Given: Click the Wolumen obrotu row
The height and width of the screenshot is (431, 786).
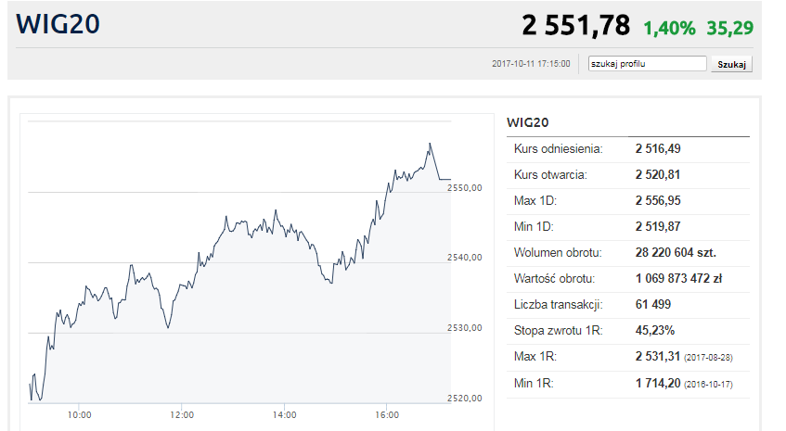Looking at the screenshot, I should (x=628, y=253).
